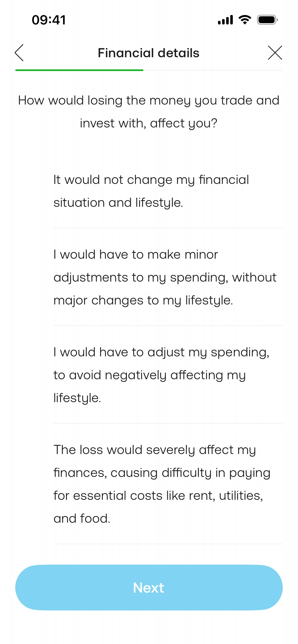The height and width of the screenshot is (644, 298).
Task: Tap the battery indicator icon
Action: tap(267, 20)
